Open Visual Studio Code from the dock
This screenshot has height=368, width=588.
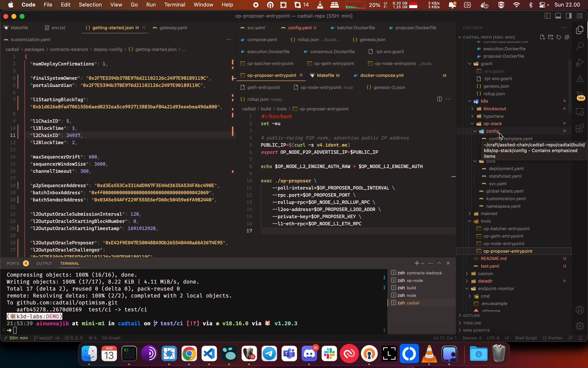pyautogui.click(x=209, y=353)
